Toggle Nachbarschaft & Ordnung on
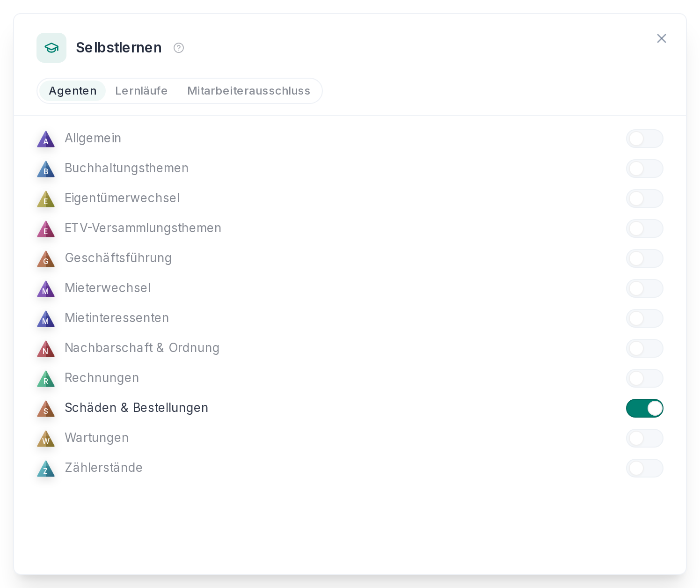 [645, 348]
